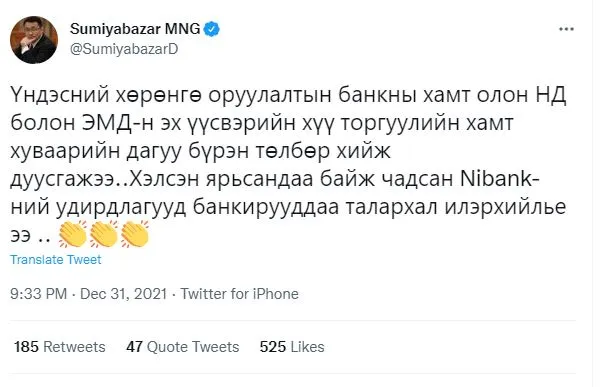The image size is (606, 387).
Task: View the 185 Retweets list
Action: pyautogui.click(x=60, y=347)
